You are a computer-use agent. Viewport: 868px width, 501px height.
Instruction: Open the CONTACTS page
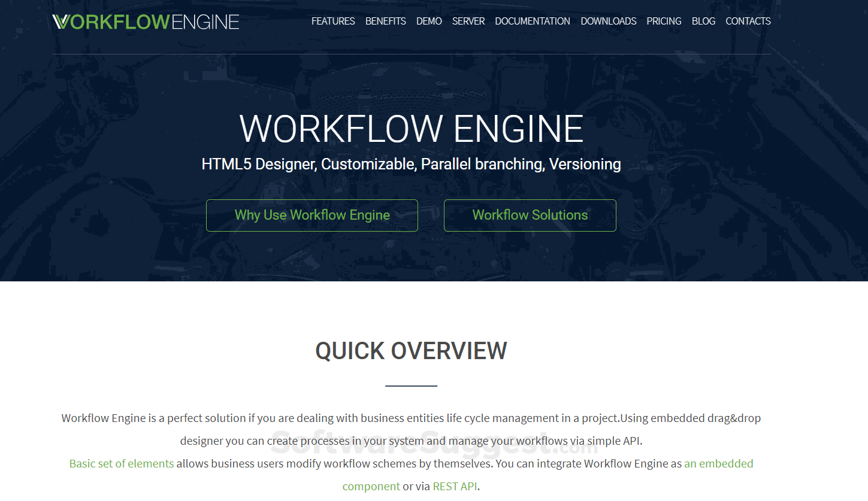click(x=748, y=21)
